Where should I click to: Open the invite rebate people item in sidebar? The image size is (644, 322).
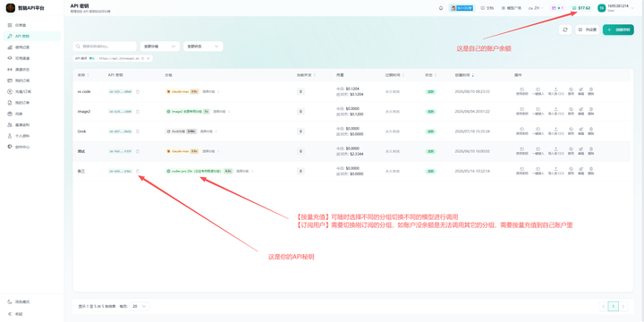pyautogui.click(x=31, y=125)
